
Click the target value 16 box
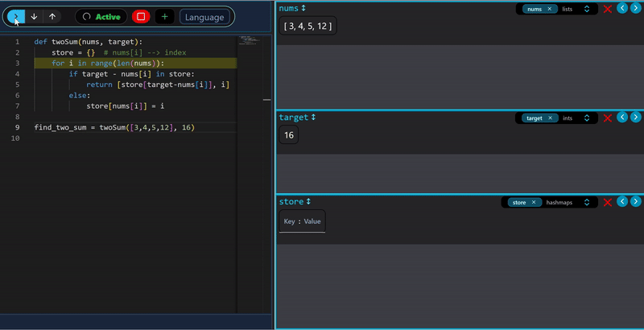289,135
